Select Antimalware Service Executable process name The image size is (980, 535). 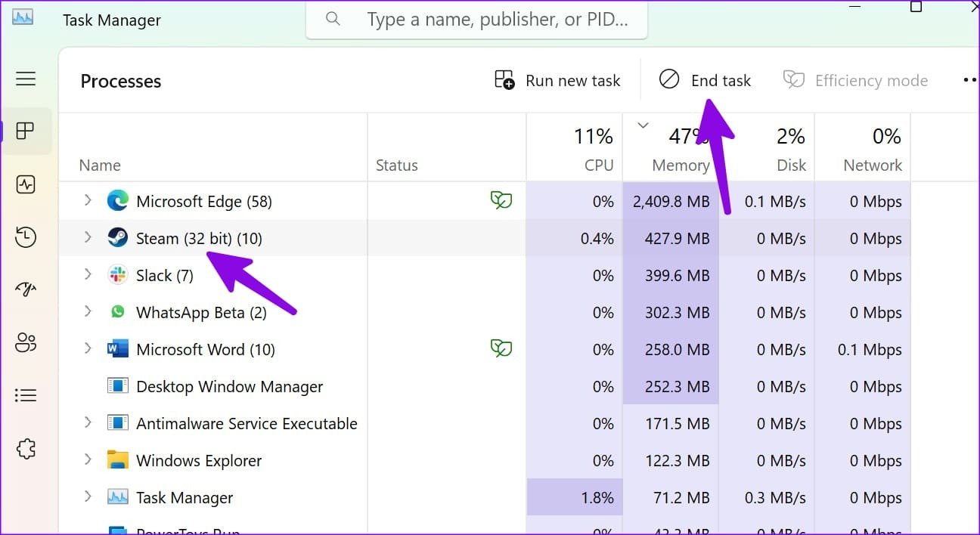coord(247,424)
